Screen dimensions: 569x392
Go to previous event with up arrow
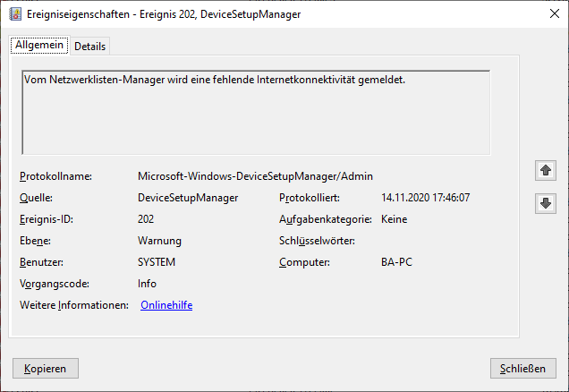(546, 170)
